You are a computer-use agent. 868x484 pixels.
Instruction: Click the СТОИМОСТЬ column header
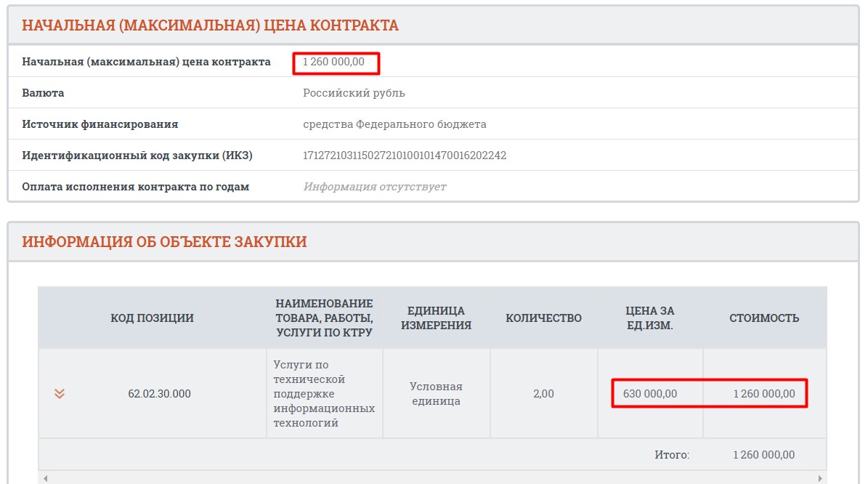[764, 318]
